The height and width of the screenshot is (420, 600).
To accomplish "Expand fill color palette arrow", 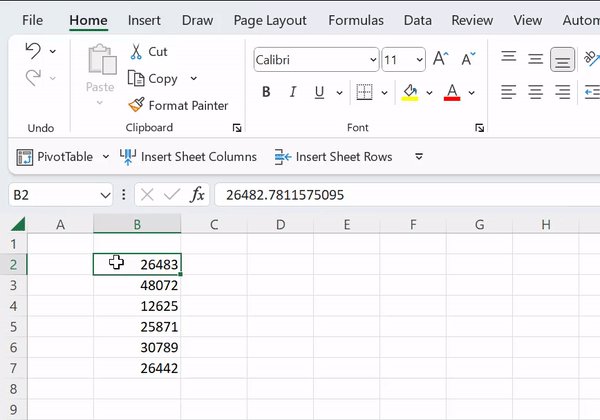I will [x=429, y=93].
